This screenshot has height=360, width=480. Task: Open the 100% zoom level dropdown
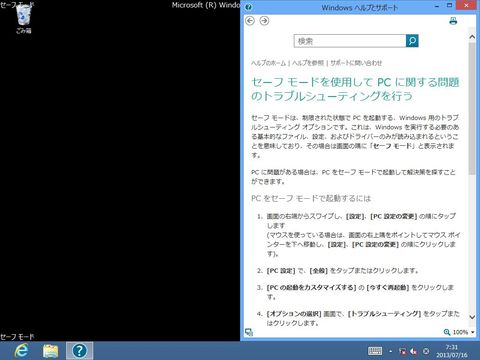[459, 332]
